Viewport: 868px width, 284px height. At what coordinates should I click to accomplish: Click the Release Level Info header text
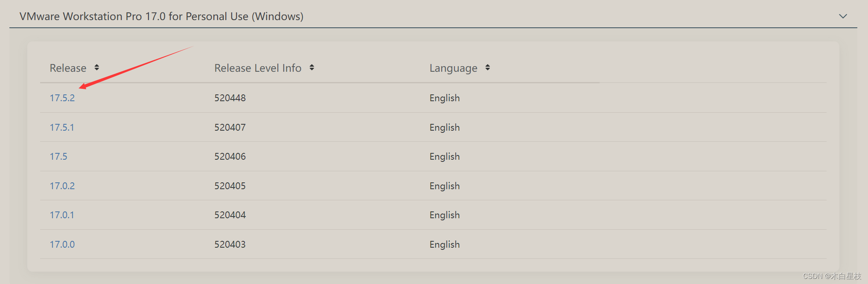click(258, 68)
